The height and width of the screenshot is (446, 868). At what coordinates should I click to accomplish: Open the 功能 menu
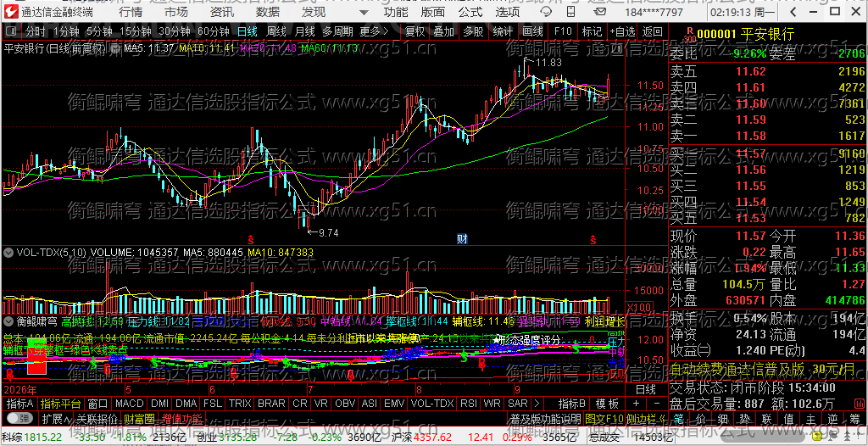(x=396, y=12)
